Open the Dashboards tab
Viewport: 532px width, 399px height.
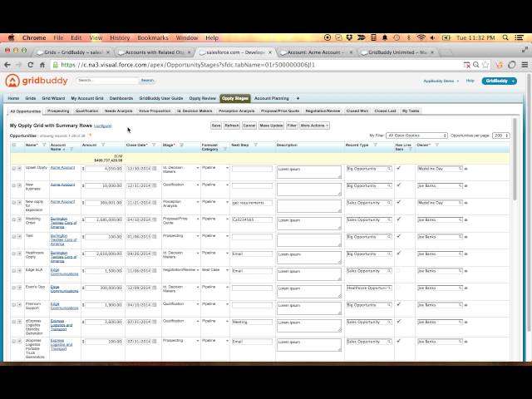click(x=121, y=98)
